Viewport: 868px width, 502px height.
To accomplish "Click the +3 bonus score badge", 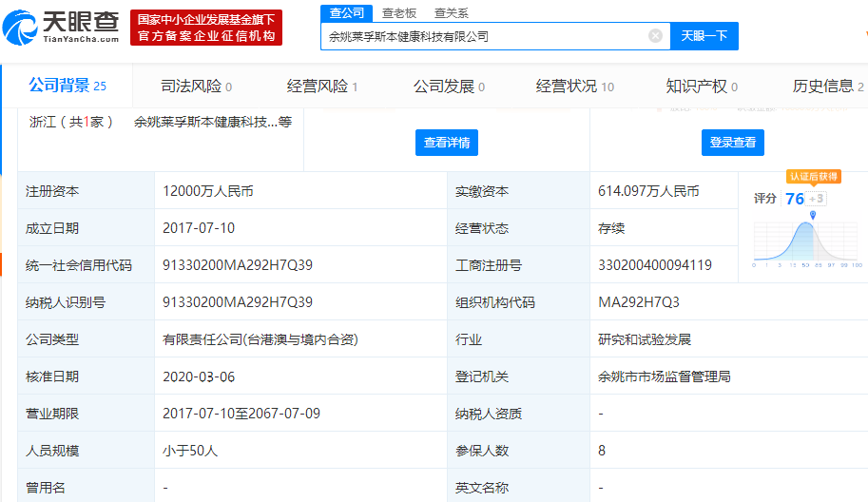I will (817, 199).
